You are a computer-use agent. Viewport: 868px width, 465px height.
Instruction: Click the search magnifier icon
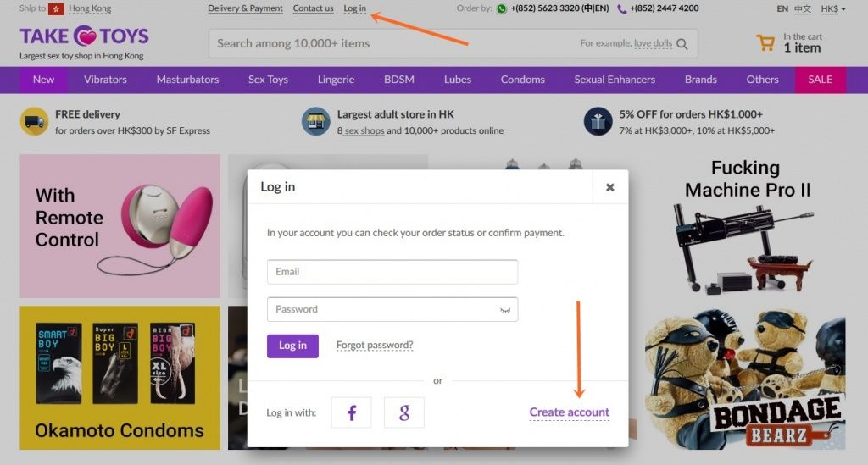pos(682,44)
